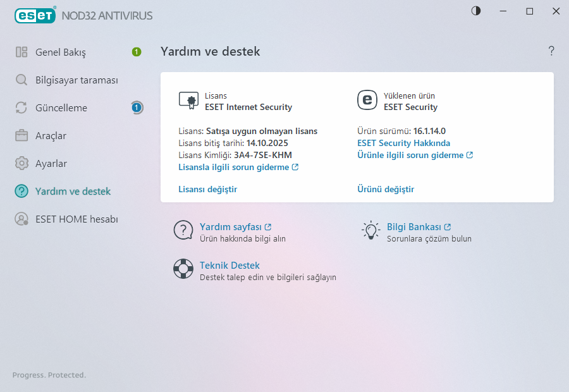This screenshot has width=569, height=392.
Task: Click the 'Sorunlara çözüm bulun' description
Action: [x=429, y=238]
